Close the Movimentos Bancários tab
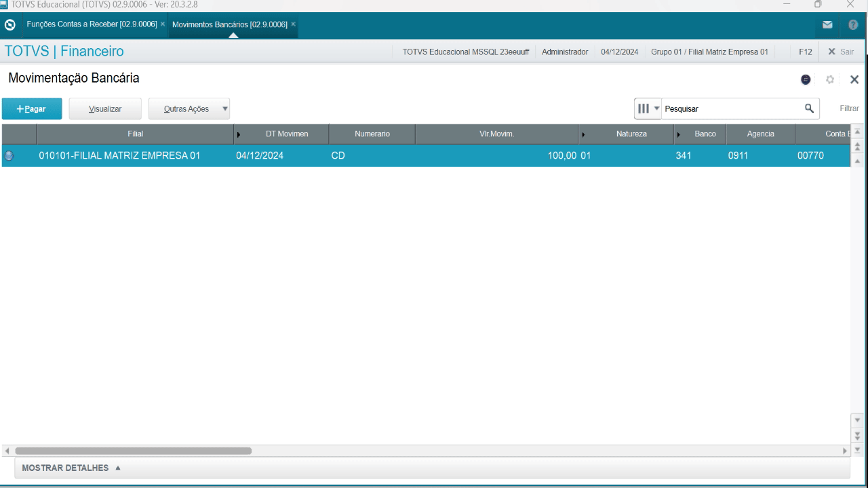 click(293, 24)
